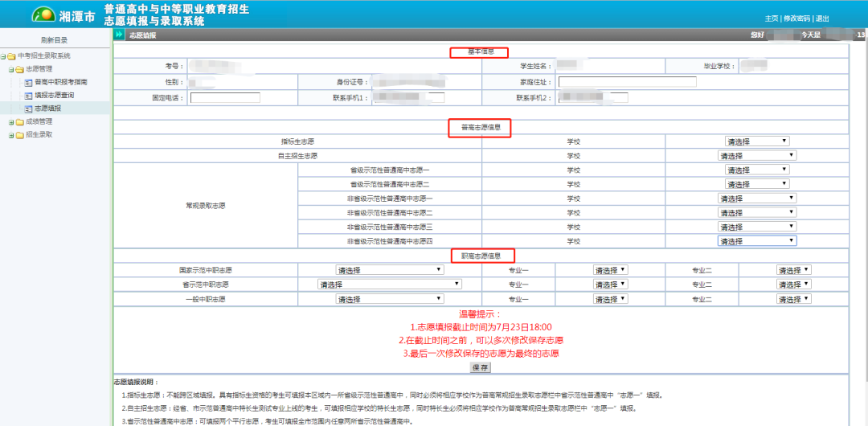This screenshot has height=426, width=868.
Task: Expand the 招生录取 tree node
Action: (10, 134)
